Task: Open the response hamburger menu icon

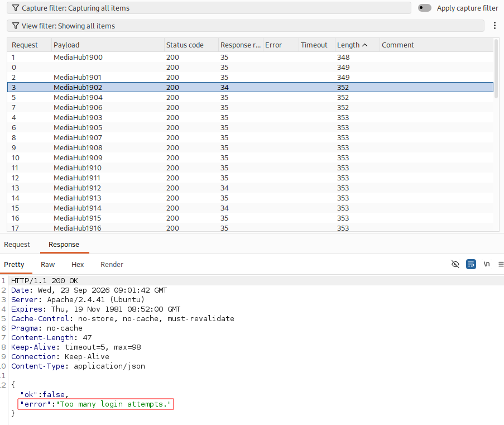Action: tap(501, 265)
